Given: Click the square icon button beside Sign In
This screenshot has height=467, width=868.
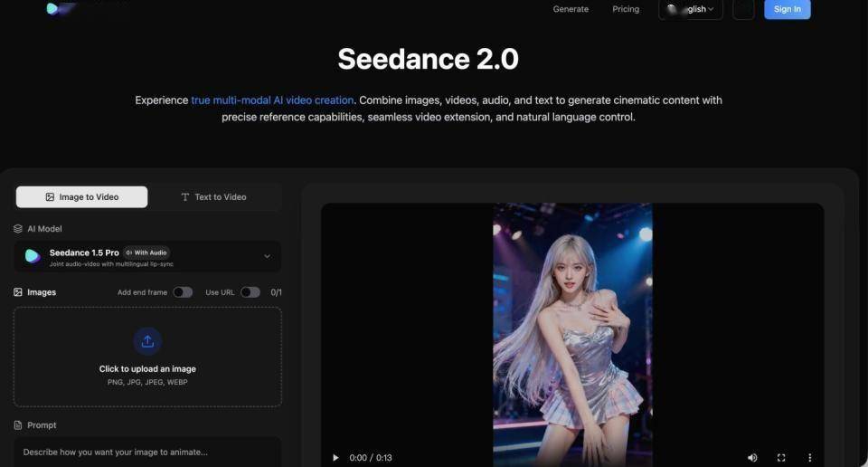Looking at the screenshot, I should click(x=743, y=9).
